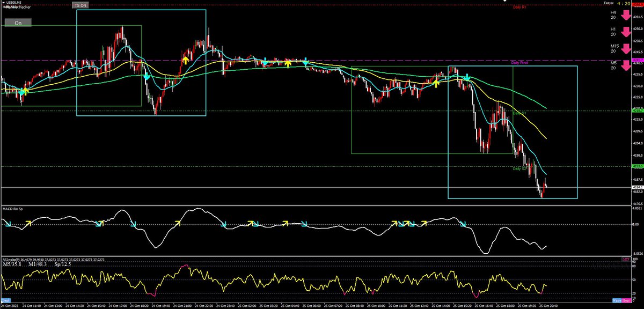This screenshot has height=309, width=644.
Task: Open the US500,M5 chart symbol dropdown arrow
Action: click(3, 3)
